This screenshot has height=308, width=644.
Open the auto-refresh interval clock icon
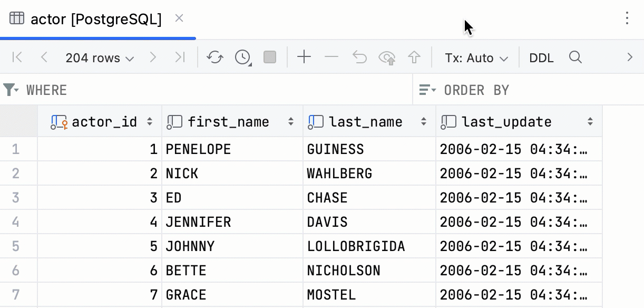242,57
